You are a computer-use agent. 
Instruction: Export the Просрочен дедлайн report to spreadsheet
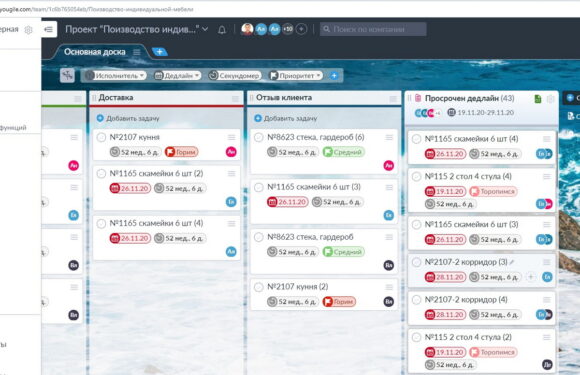pos(538,99)
